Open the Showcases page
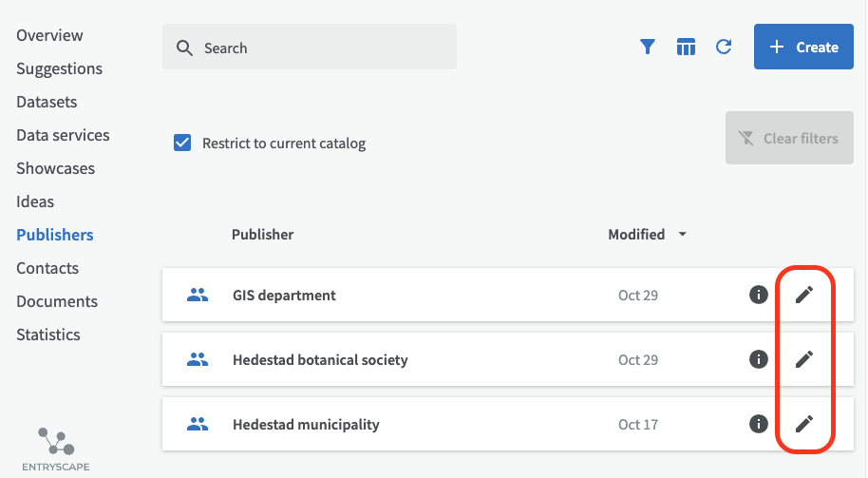Screen dimensions: 868x478 point(55,168)
